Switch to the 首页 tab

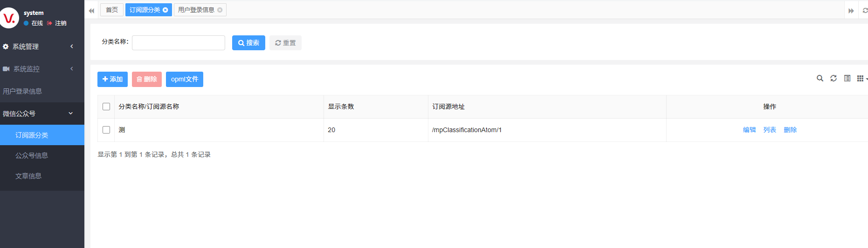[x=112, y=10]
